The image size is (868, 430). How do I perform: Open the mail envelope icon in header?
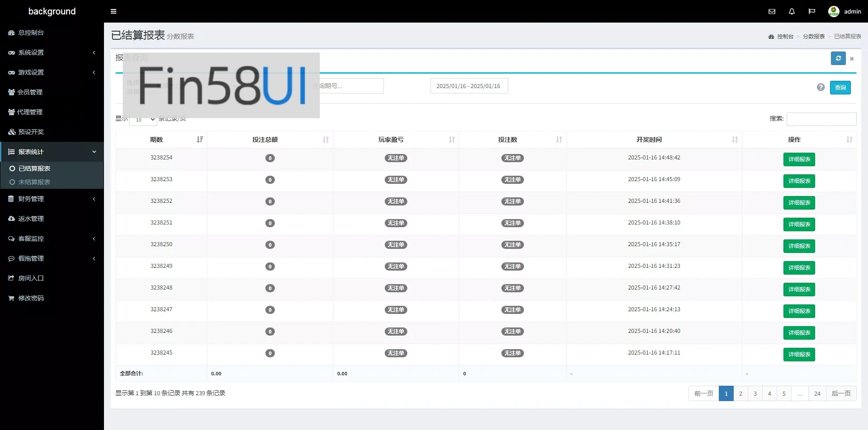point(772,11)
